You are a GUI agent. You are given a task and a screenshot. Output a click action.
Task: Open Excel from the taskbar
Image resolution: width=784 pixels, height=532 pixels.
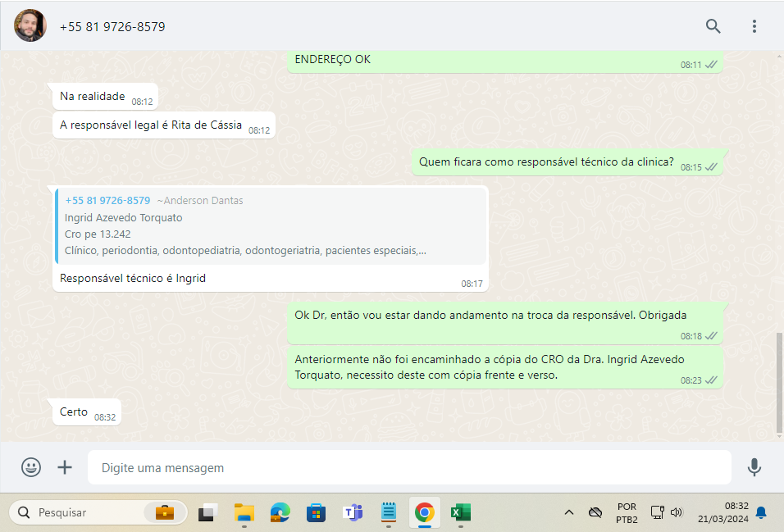[461, 512]
